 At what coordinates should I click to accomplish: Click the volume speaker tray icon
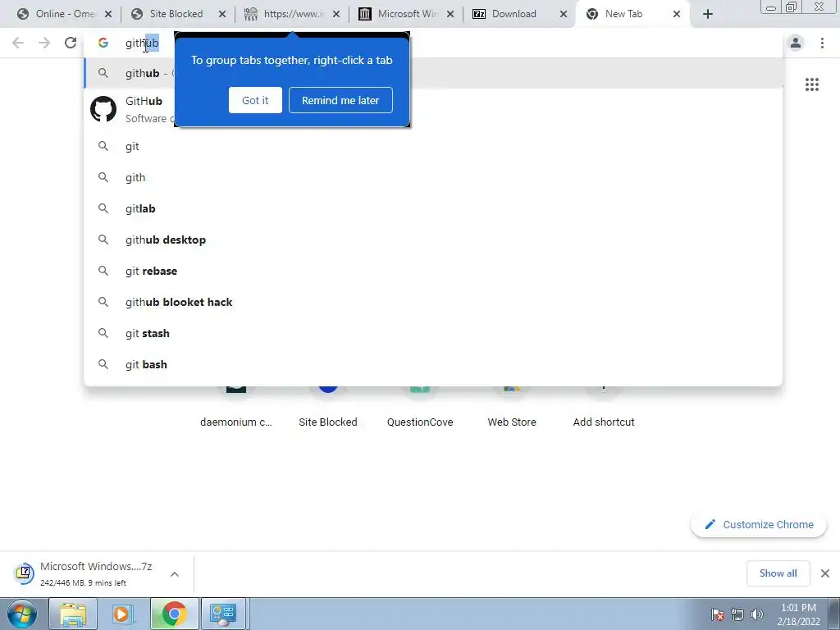point(757,614)
